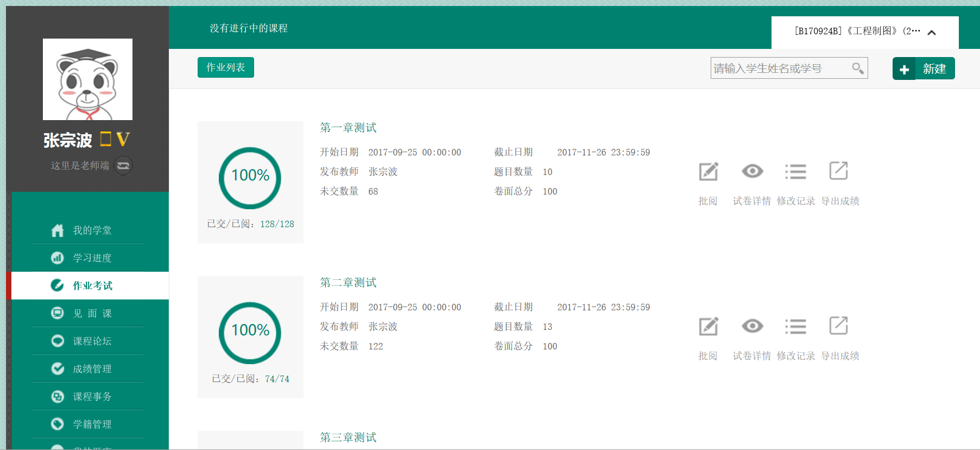Click the role switch icon beside 这里是老师端
This screenshot has width=980, height=450.
tap(123, 166)
